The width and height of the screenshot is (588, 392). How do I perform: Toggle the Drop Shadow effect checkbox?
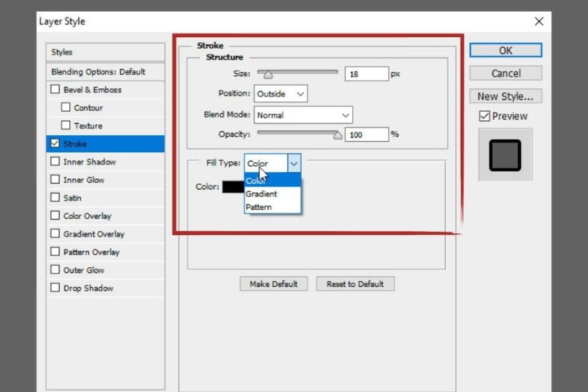click(55, 288)
